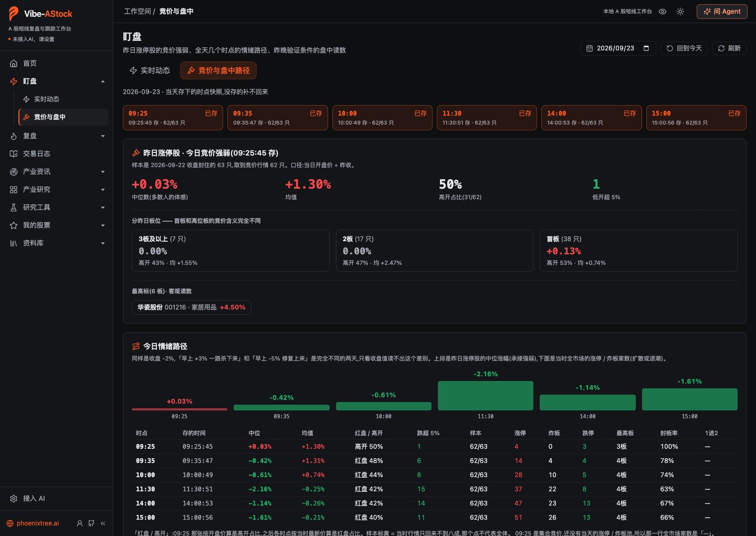Screen dimensions: 756x536
Task: Click the 我的股票 star icon
Action: point(14,225)
